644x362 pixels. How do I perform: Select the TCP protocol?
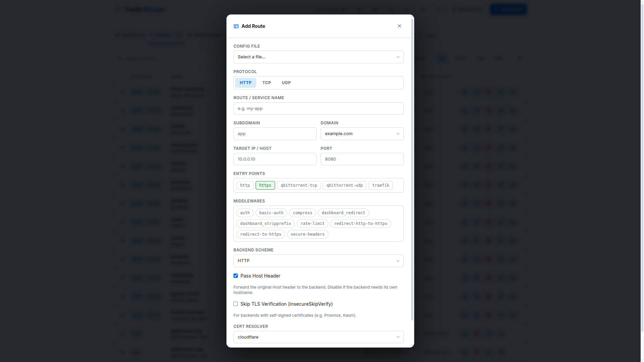coord(267,83)
